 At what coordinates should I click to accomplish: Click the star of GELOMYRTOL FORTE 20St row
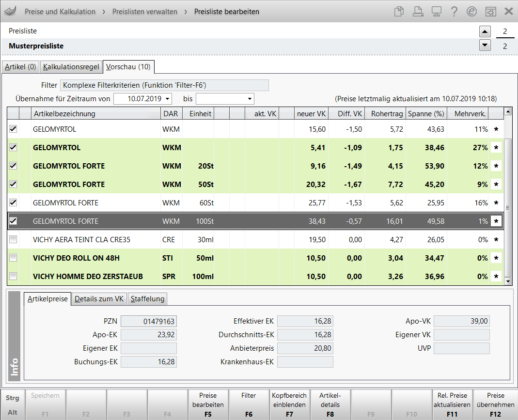496,166
